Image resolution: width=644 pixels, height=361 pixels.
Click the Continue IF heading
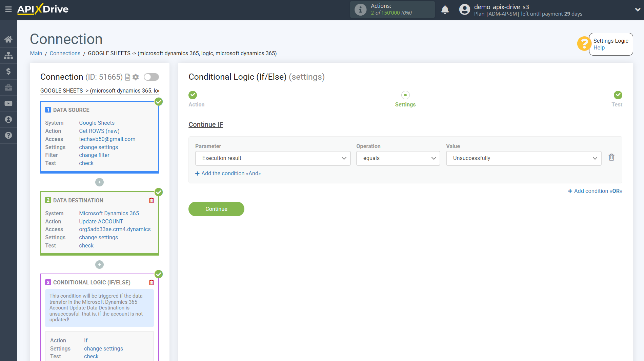(x=206, y=124)
